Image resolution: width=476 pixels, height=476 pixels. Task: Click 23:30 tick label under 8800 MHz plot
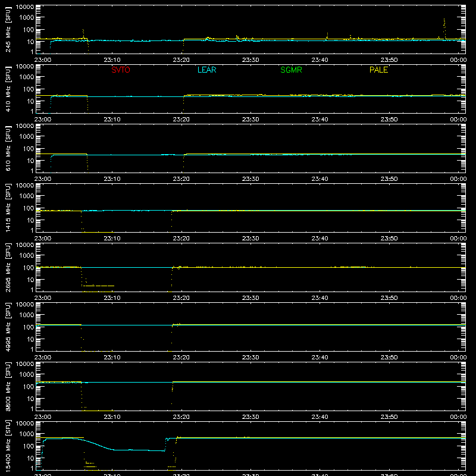pos(250,417)
